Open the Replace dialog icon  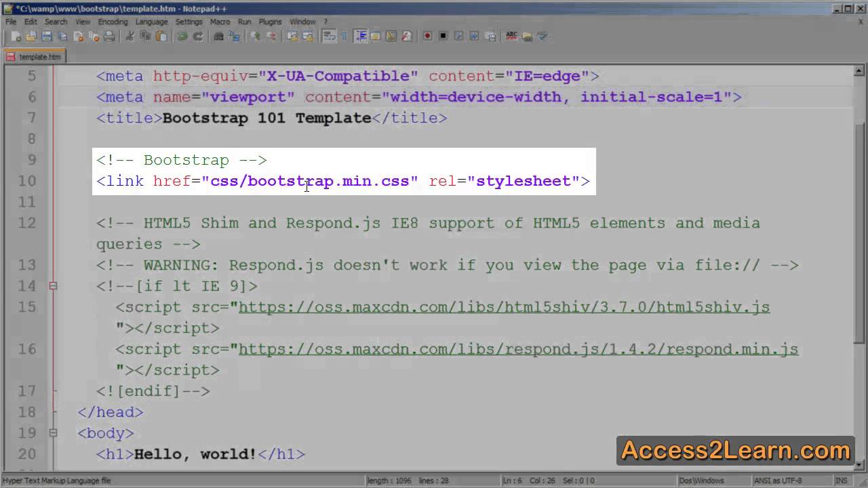click(x=235, y=36)
